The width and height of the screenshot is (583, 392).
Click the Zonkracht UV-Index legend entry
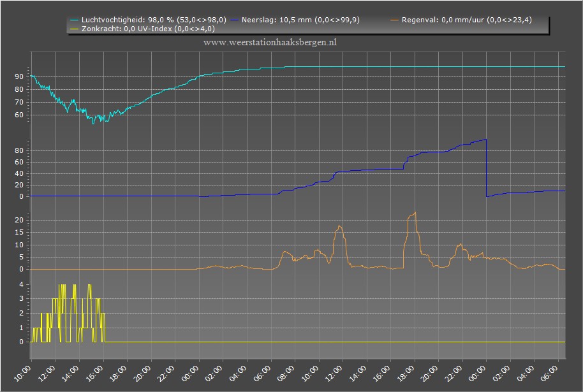pos(142,29)
